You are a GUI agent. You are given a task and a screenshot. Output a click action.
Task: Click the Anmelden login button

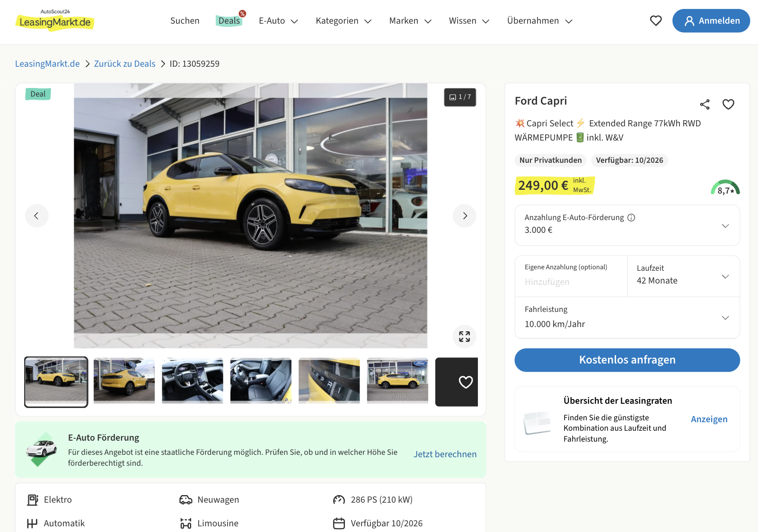click(711, 21)
